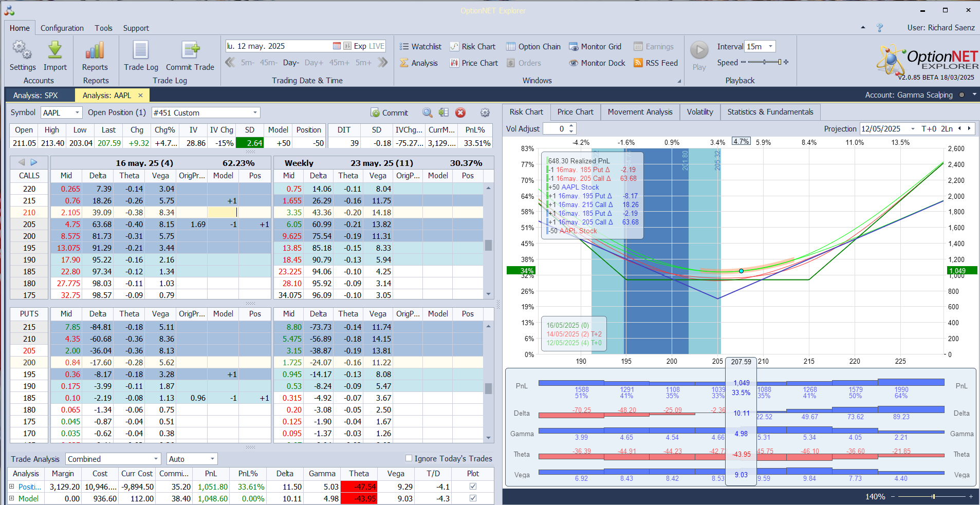Open the account dropdown arrow at top right
Screen dimensions: 980x505
pos(974,95)
